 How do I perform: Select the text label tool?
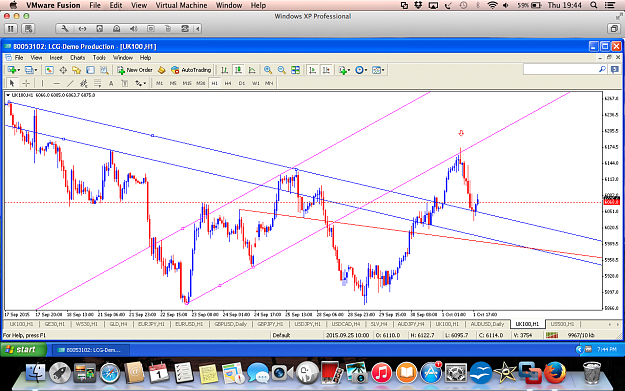coord(125,83)
